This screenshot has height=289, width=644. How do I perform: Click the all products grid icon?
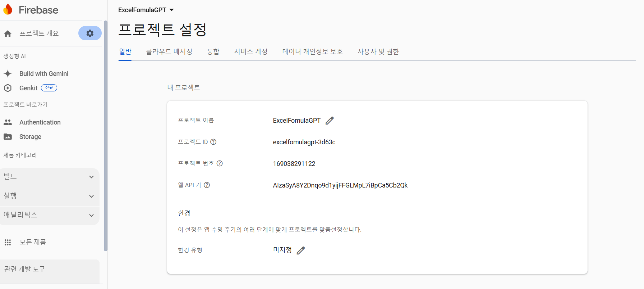[x=8, y=242]
